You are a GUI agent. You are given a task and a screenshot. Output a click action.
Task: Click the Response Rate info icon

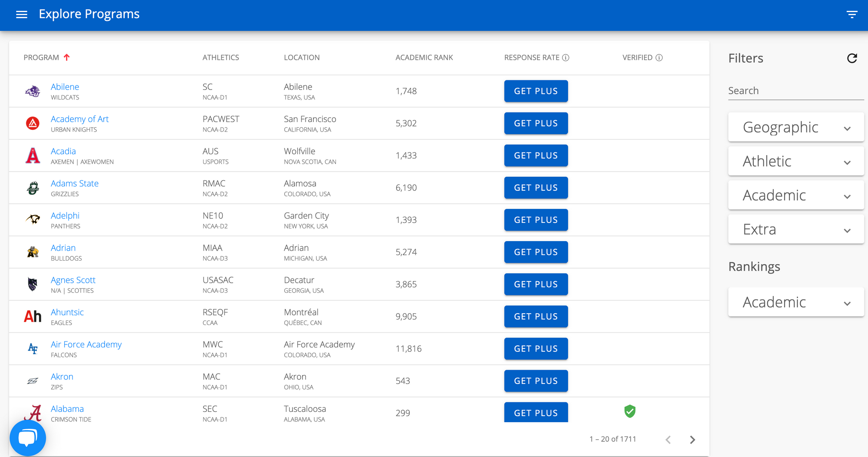point(566,58)
